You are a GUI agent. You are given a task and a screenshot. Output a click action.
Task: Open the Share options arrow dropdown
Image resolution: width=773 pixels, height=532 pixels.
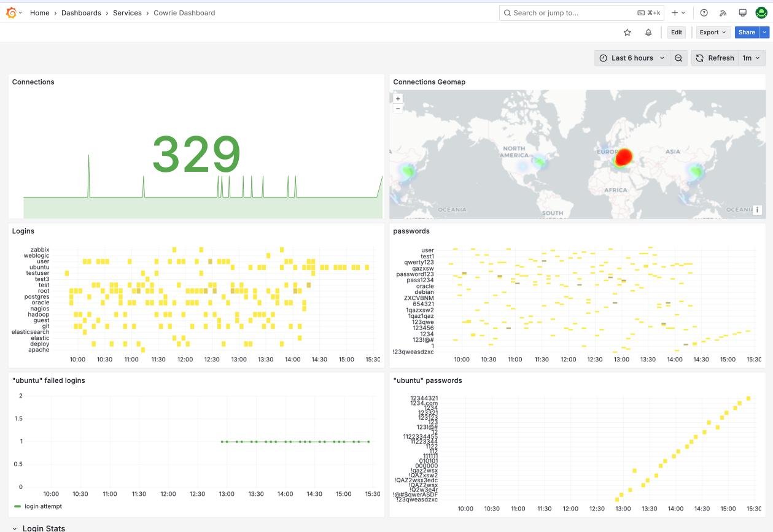pyautogui.click(x=764, y=33)
